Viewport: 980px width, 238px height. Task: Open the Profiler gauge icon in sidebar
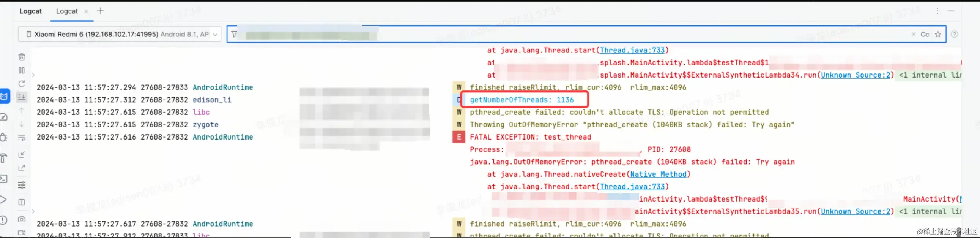coord(4,117)
